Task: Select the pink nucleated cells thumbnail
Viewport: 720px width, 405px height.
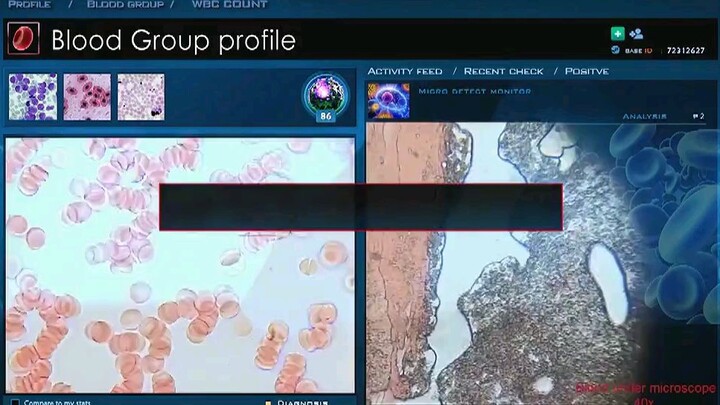Action: [87, 97]
